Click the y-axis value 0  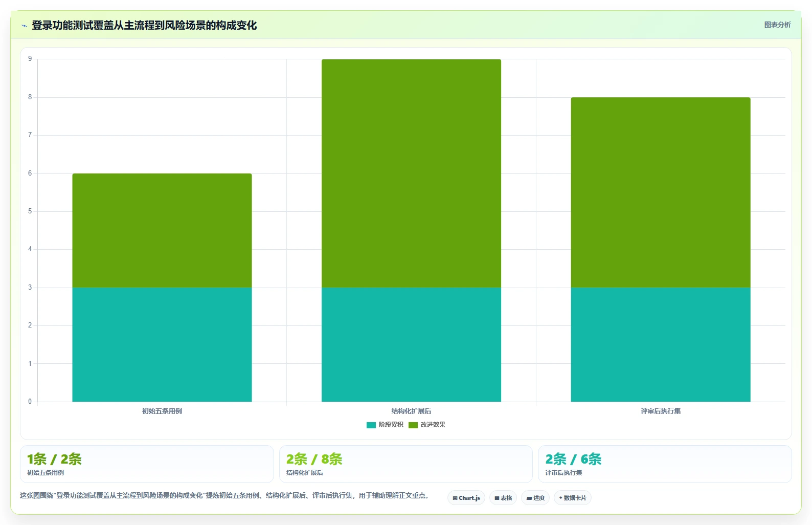(x=30, y=402)
